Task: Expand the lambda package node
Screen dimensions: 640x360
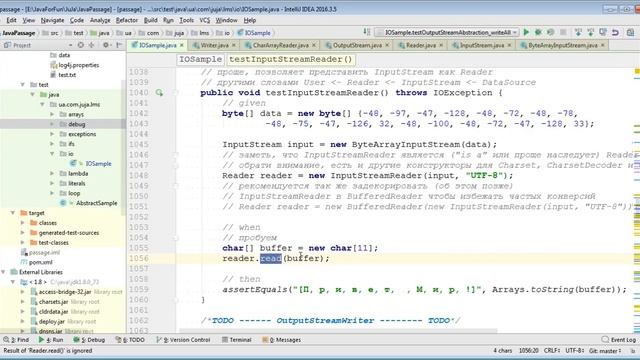Action: click(x=52, y=173)
